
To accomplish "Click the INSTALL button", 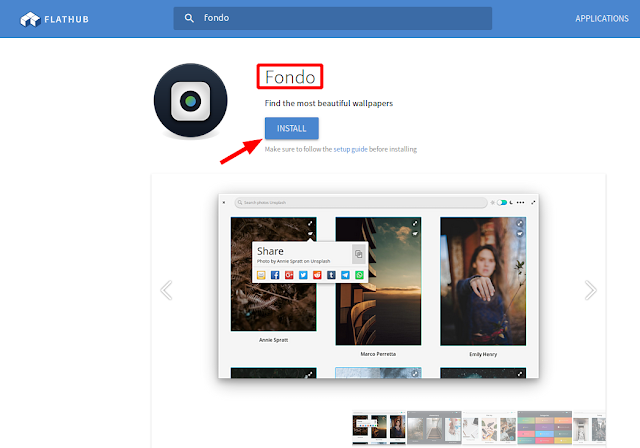I will click(x=291, y=129).
